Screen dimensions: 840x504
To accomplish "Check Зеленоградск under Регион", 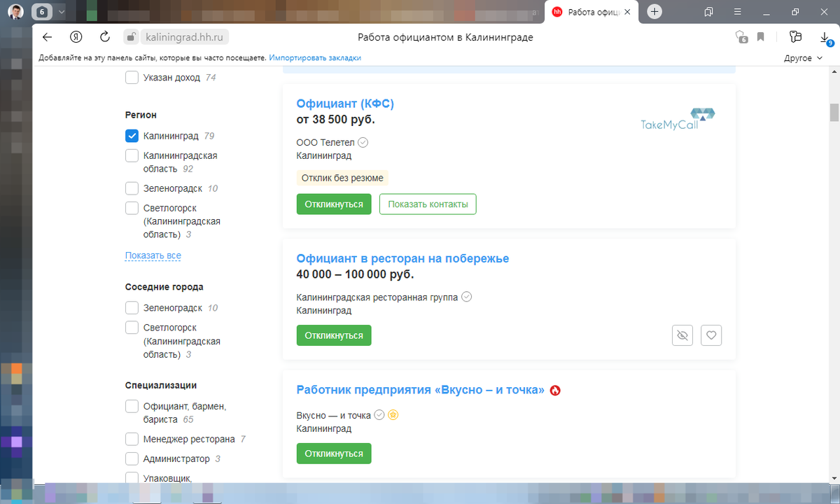I will 132,188.
